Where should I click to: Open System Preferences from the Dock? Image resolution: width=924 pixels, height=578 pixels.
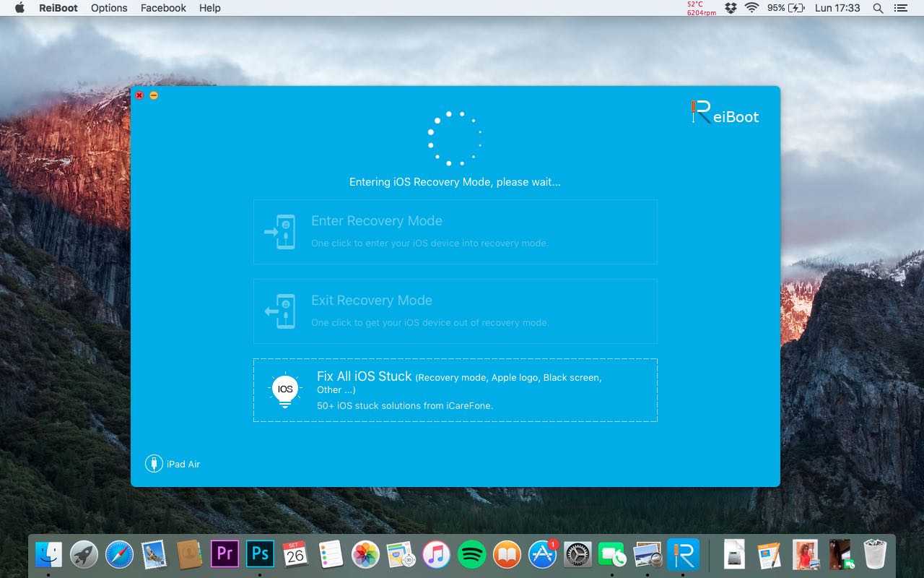pyautogui.click(x=577, y=555)
